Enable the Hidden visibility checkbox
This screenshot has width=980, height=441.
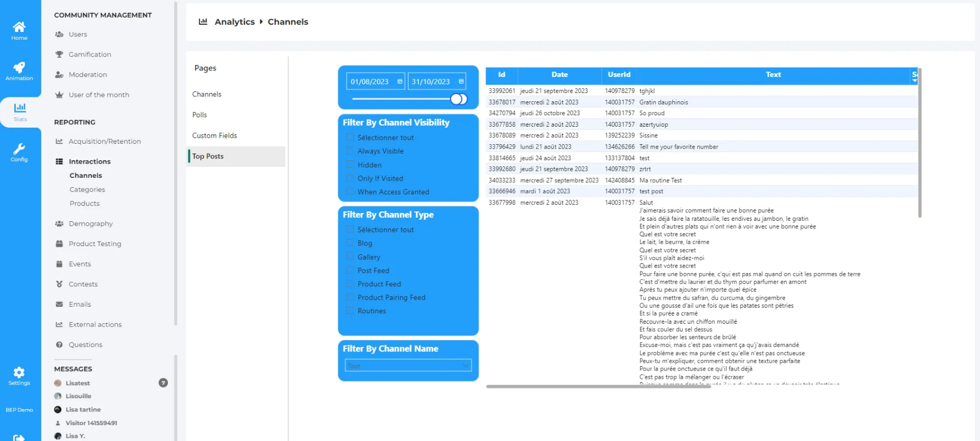click(x=350, y=165)
